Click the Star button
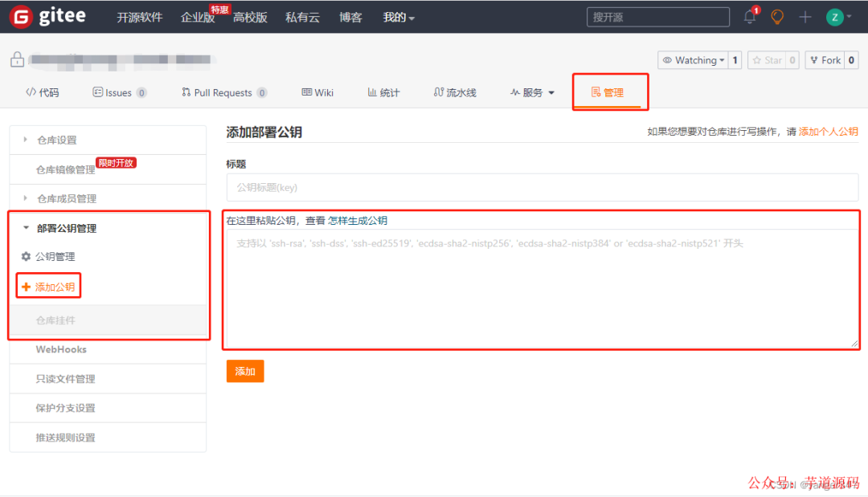This screenshot has width=868, height=497. [x=768, y=60]
